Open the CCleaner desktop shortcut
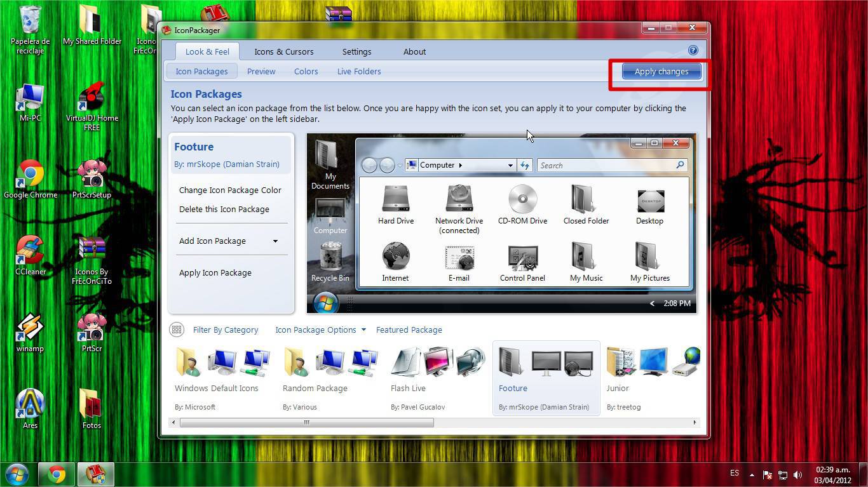Viewport: 868px width, 487px height. 30,252
